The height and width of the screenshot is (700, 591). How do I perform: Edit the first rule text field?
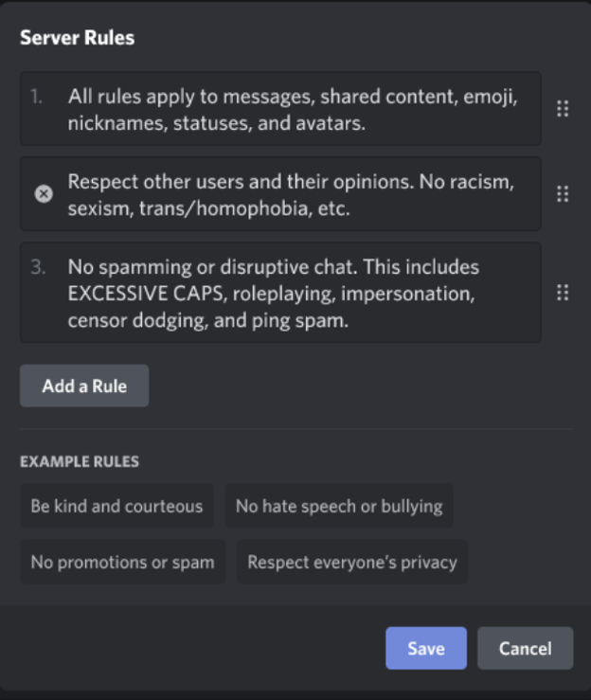(280, 109)
